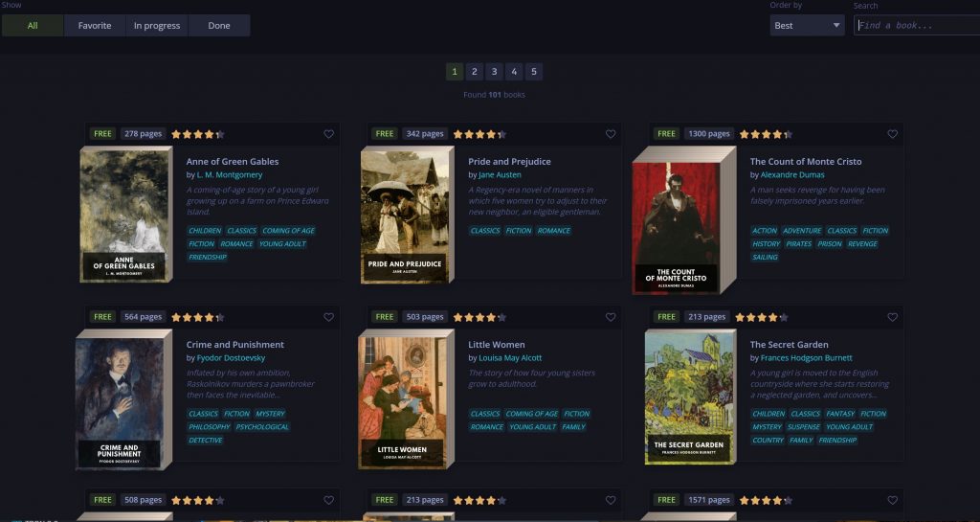Open Pride and Prejudice title link
This screenshot has width=980, height=522.
click(x=509, y=161)
